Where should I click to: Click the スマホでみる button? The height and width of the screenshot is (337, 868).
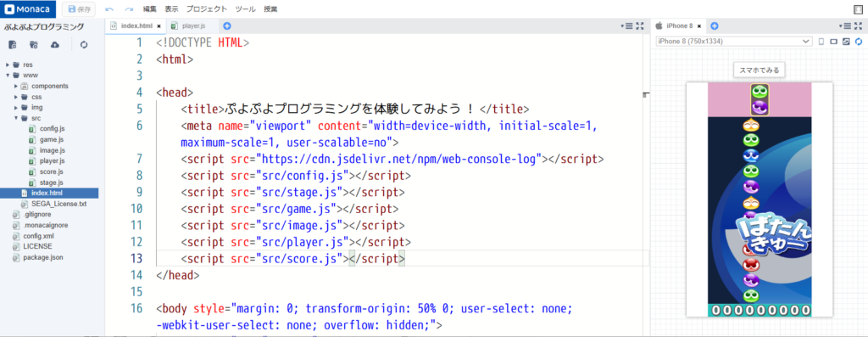tap(759, 70)
